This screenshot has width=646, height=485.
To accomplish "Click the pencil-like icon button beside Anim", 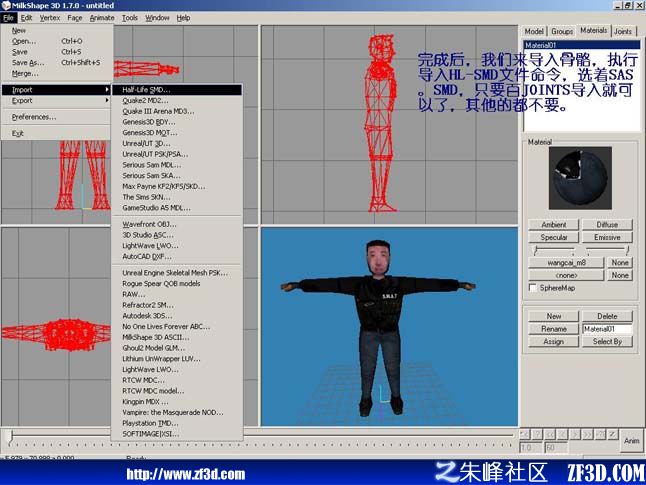I will 613,434.
